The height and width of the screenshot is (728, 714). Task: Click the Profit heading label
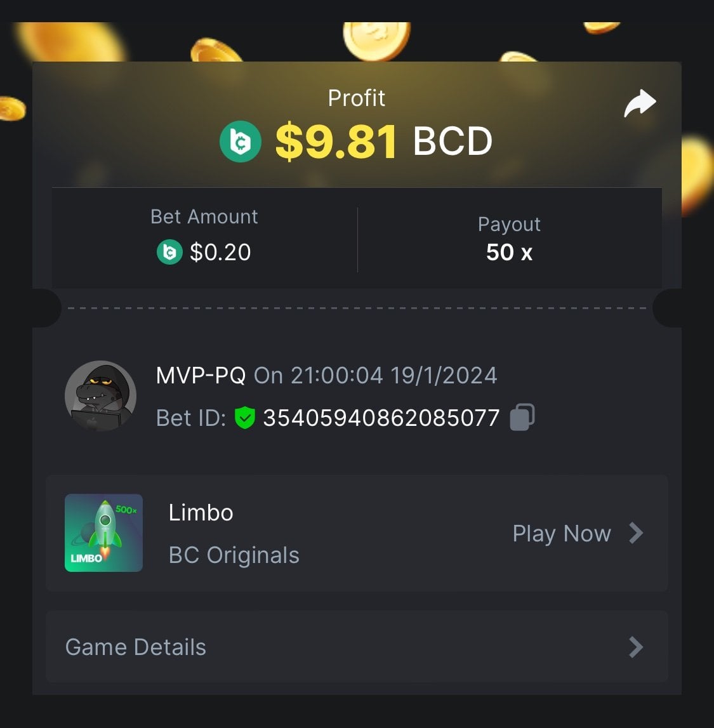click(x=357, y=98)
